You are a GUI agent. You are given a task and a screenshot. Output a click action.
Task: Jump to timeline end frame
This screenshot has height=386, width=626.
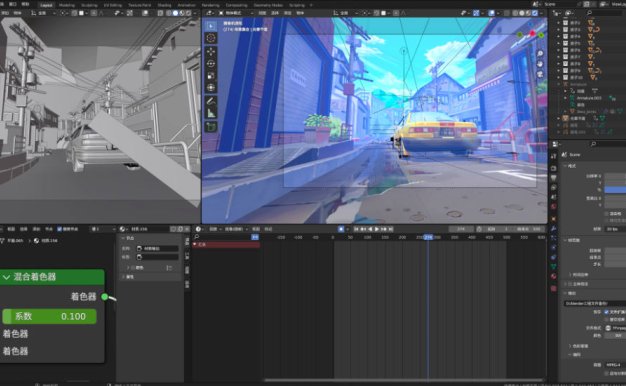pyautogui.click(x=391, y=229)
